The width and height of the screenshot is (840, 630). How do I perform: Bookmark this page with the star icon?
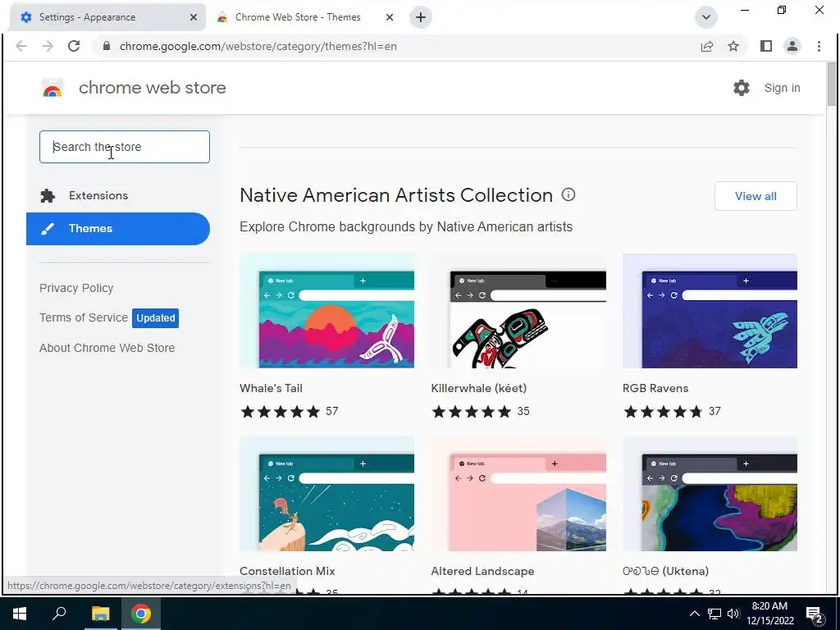[x=733, y=46]
